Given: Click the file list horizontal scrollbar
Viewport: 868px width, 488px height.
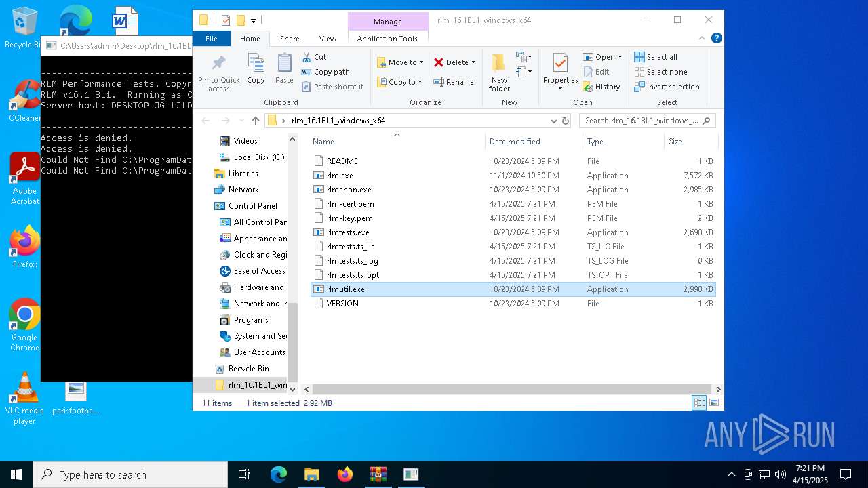Looking at the screenshot, I should tap(513, 389).
